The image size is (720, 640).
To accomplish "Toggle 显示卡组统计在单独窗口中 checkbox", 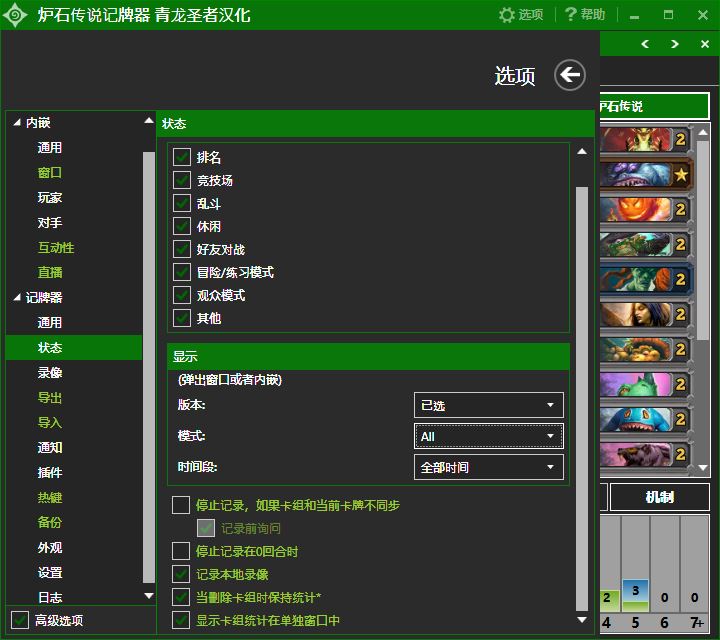I will [181, 620].
